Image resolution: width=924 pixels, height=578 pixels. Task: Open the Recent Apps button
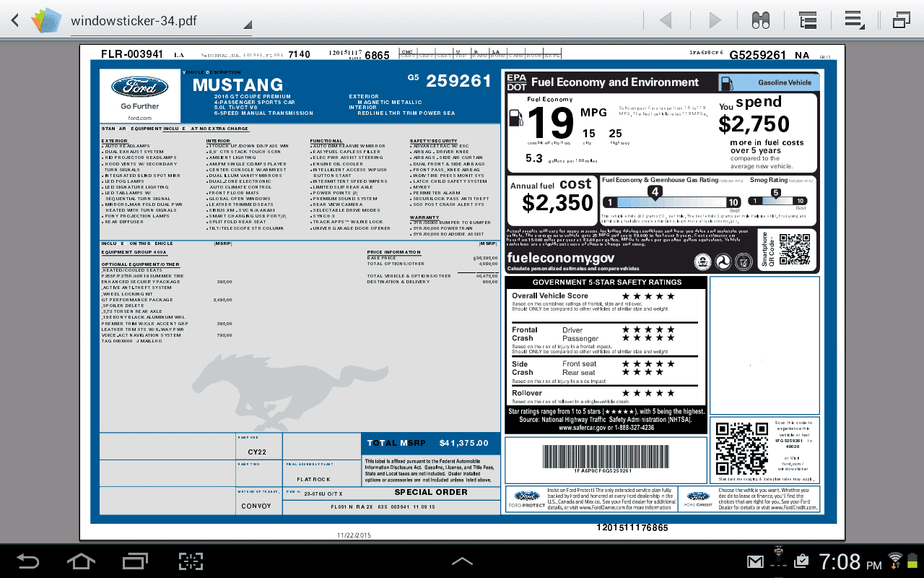pos(135,560)
